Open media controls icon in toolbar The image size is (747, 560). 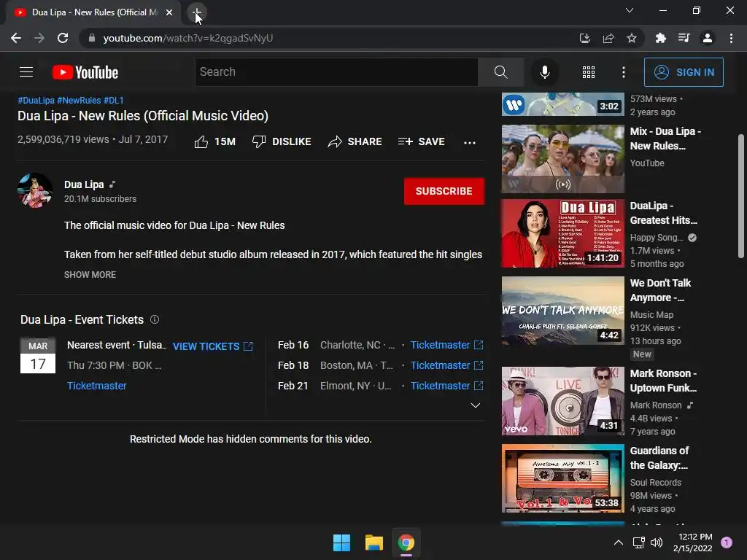(x=684, y=38)
